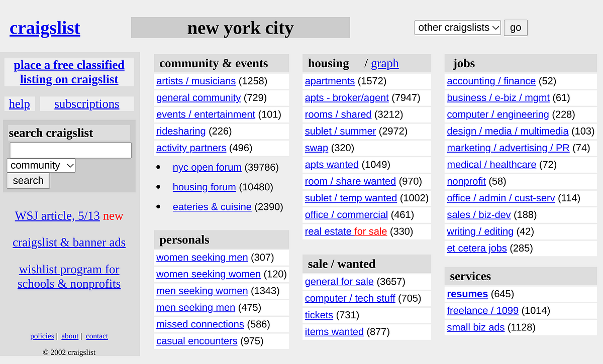Viewport: 603px width, 364px height.
Task: Open writing / editing jobs
Action: coord(480,231)
